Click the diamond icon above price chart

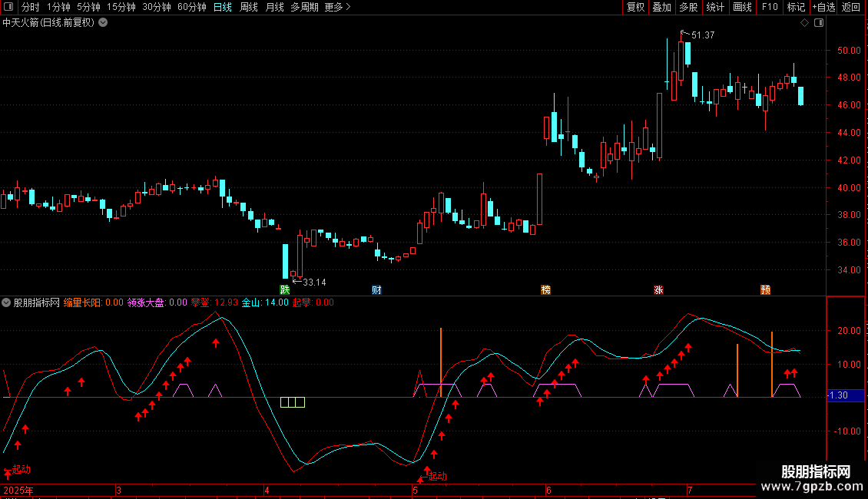point(805,23)
